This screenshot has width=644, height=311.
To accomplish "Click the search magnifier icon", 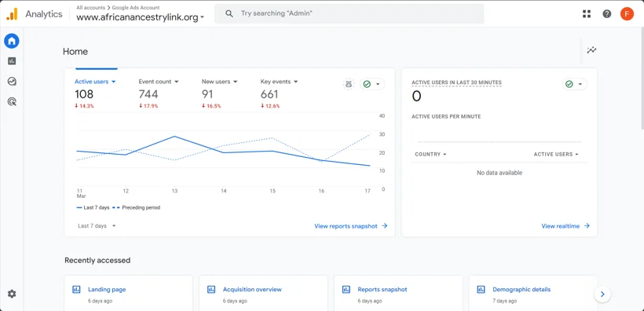I will [x=229, y=13].
